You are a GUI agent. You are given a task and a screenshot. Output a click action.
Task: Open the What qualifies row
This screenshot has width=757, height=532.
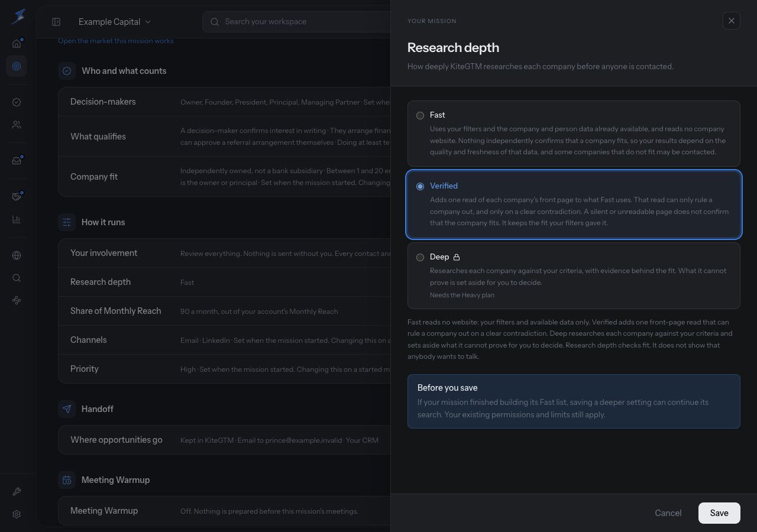(225, 137)
